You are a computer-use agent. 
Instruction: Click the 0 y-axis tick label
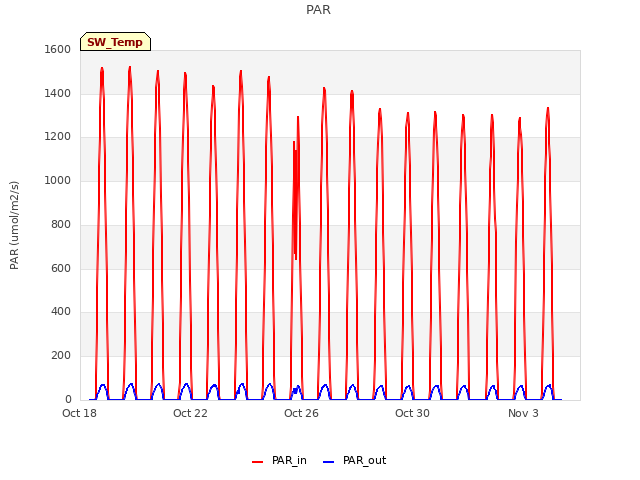click(68, 399)
